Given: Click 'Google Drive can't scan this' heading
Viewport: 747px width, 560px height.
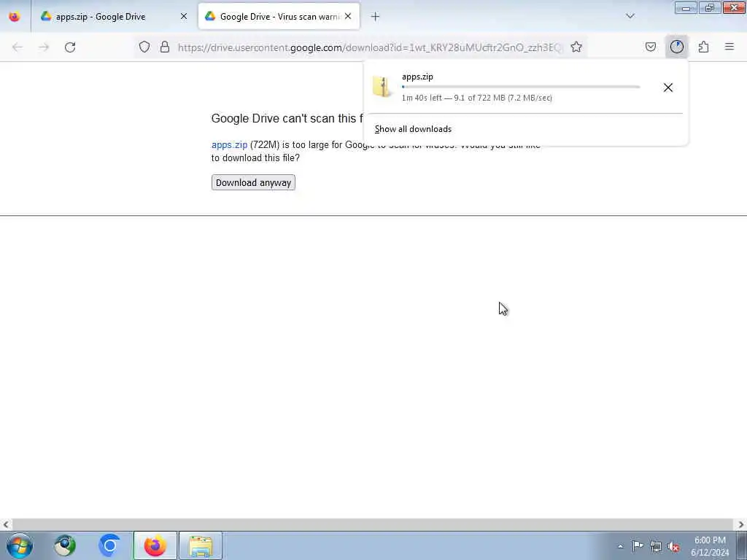Looking at the screenshot, I should tap(287, 119).
